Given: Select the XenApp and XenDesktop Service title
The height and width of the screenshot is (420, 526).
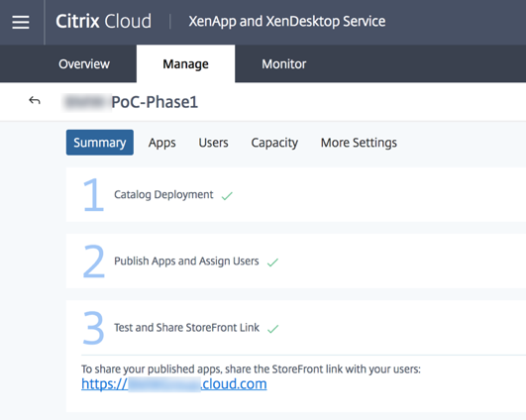Looking at the screenshot, I should tap(287, 21).
